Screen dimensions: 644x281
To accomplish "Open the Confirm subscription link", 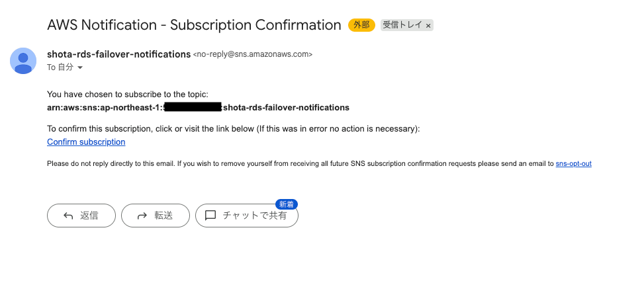I will coord(86,141).
